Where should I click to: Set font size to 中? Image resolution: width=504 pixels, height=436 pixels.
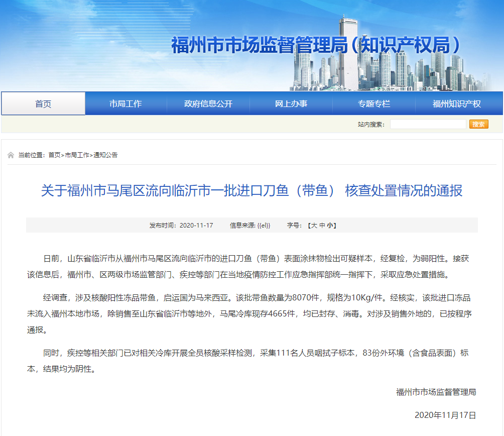(x=322, y=226)
